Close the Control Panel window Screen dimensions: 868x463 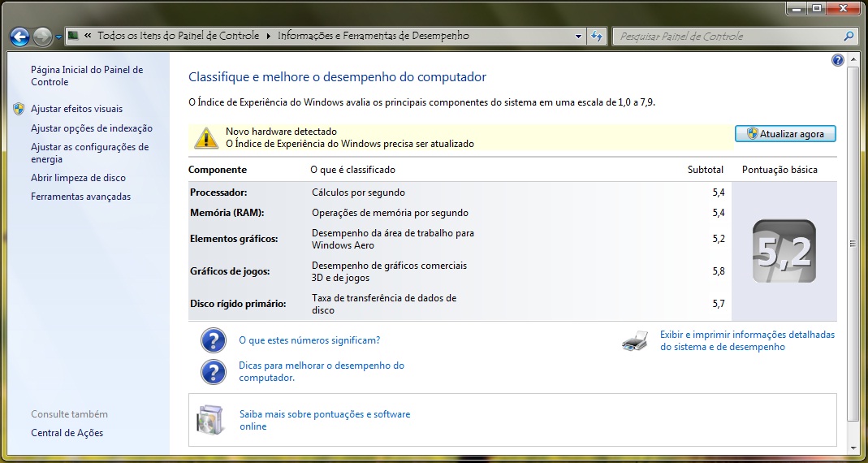pos(844,8)
